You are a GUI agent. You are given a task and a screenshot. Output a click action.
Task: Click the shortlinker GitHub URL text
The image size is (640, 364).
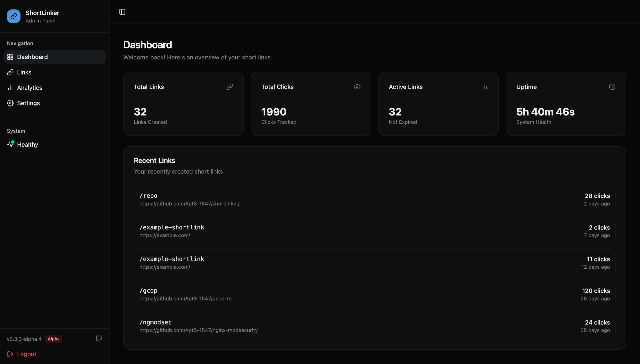pos(190,204)
